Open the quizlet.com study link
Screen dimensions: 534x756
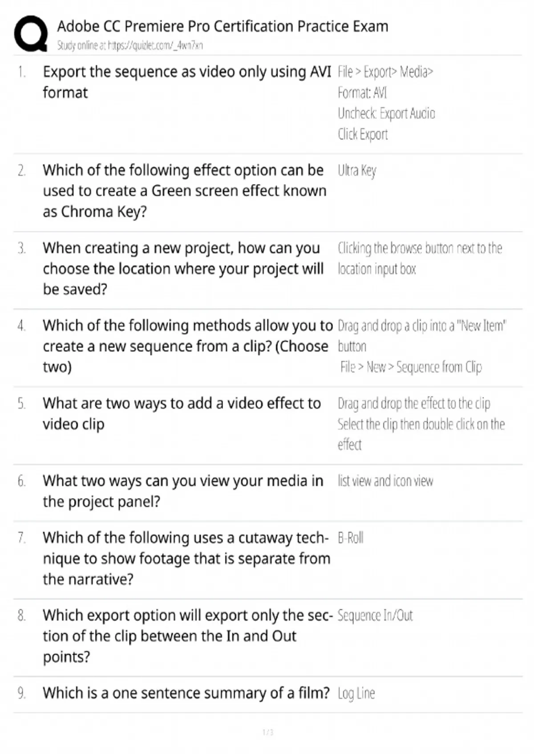click(130, 45)
